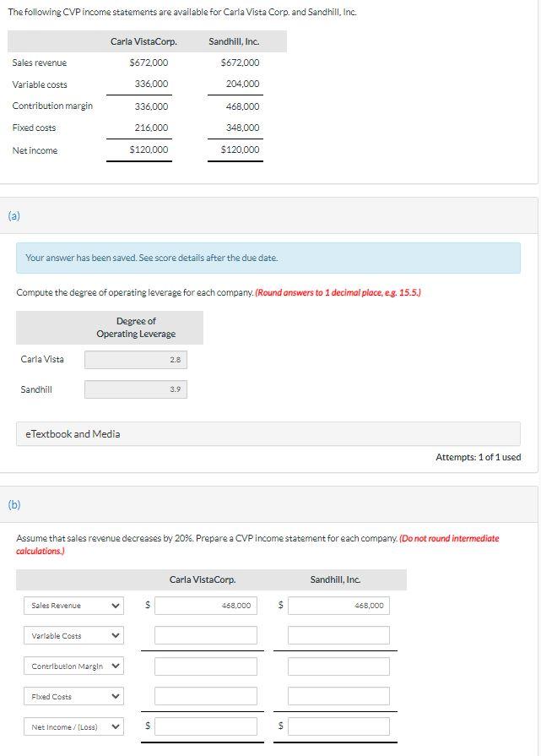
Task: Open the Sales Revenue dropdown
Action: click(x=73, y=606)
